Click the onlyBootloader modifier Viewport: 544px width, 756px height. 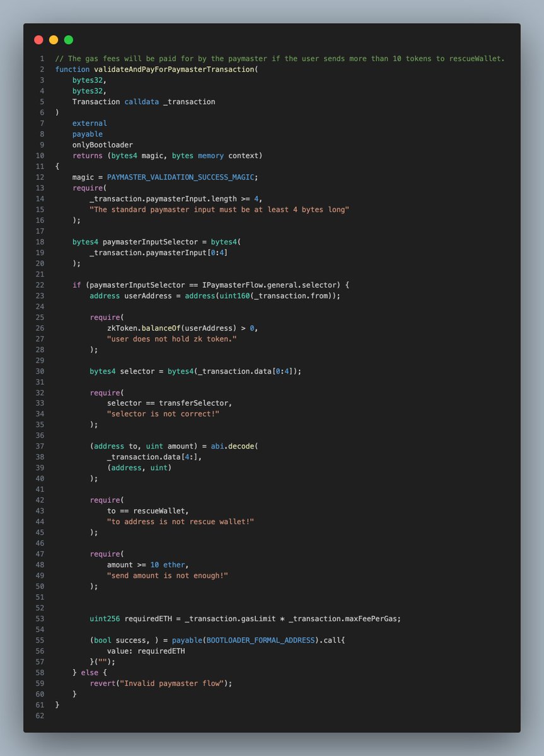click(102, 145)
